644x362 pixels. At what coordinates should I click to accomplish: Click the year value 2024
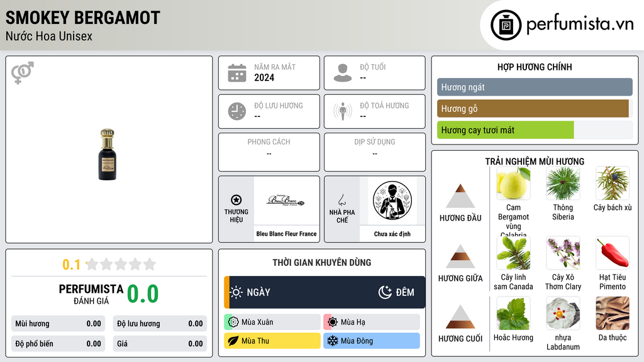pyautogui.click(x=264, y=77)
